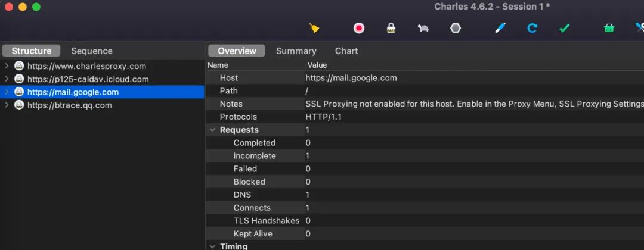Click the Timing section label
The height and width of the screenshot is (250, 644).
click(234, 246)
